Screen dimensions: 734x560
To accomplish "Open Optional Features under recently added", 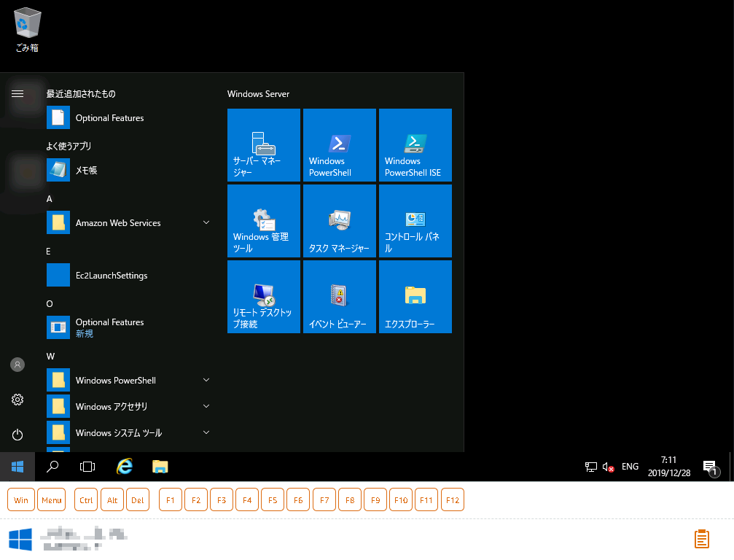I will [128, 118].
